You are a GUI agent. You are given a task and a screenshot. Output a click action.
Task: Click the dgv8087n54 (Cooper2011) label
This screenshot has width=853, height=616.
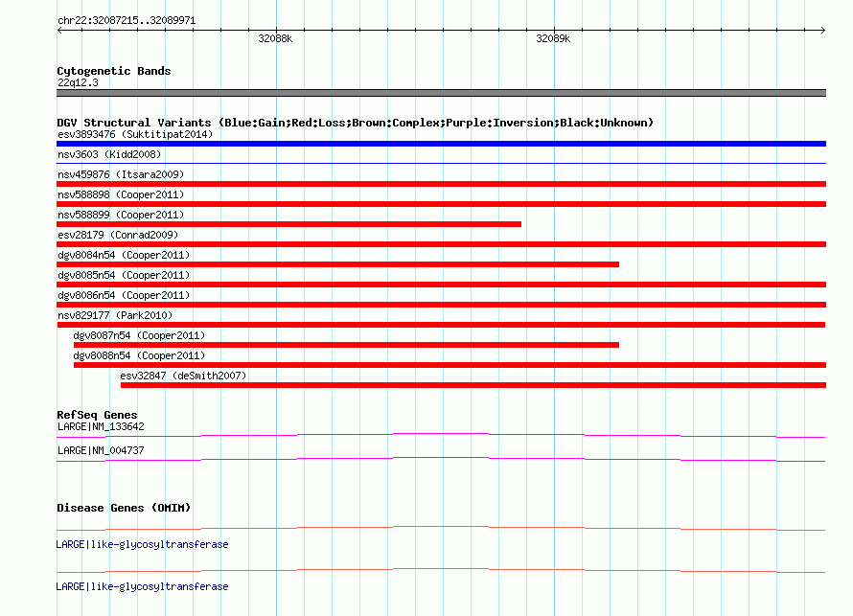pyautogui.click(x=139, y=335)
